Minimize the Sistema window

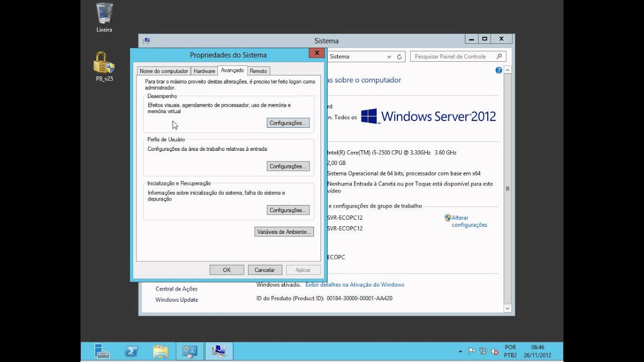coord(471,39)
